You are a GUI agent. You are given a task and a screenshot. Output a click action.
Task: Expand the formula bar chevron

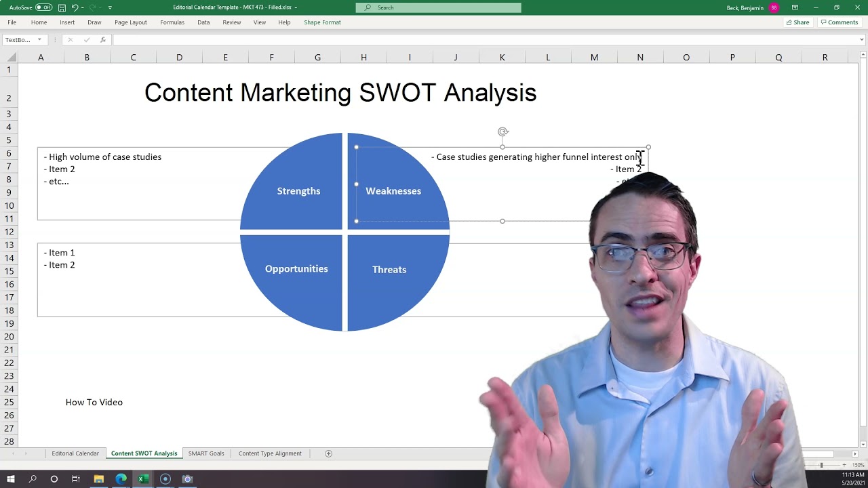click(862, 40)
